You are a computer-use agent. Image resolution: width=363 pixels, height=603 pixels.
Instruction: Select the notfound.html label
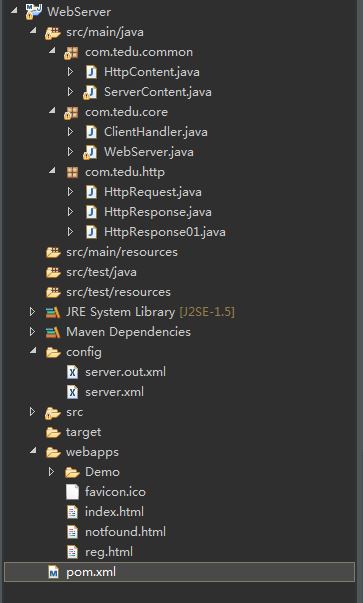tap(125, 532)
